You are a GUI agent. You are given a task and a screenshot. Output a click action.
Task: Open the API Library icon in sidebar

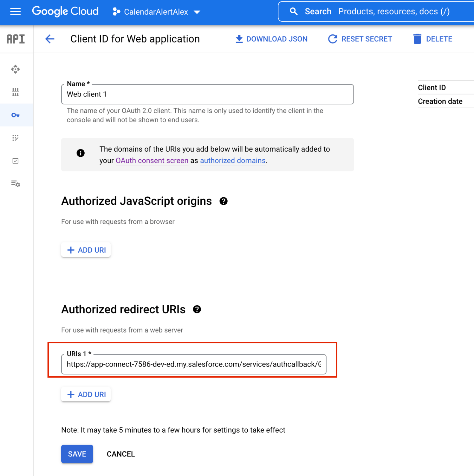click(x=16, y=92)
